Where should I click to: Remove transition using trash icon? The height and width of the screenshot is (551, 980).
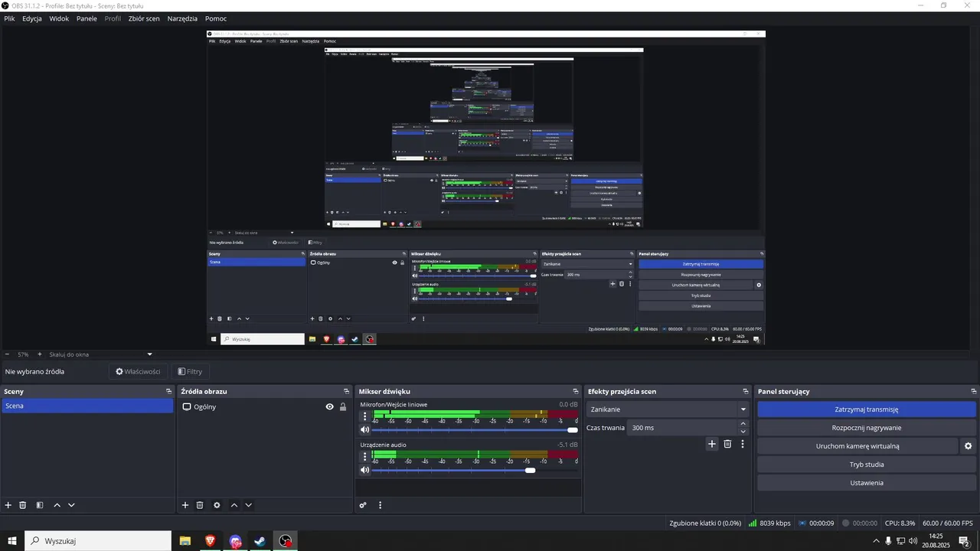pos(727,444)
